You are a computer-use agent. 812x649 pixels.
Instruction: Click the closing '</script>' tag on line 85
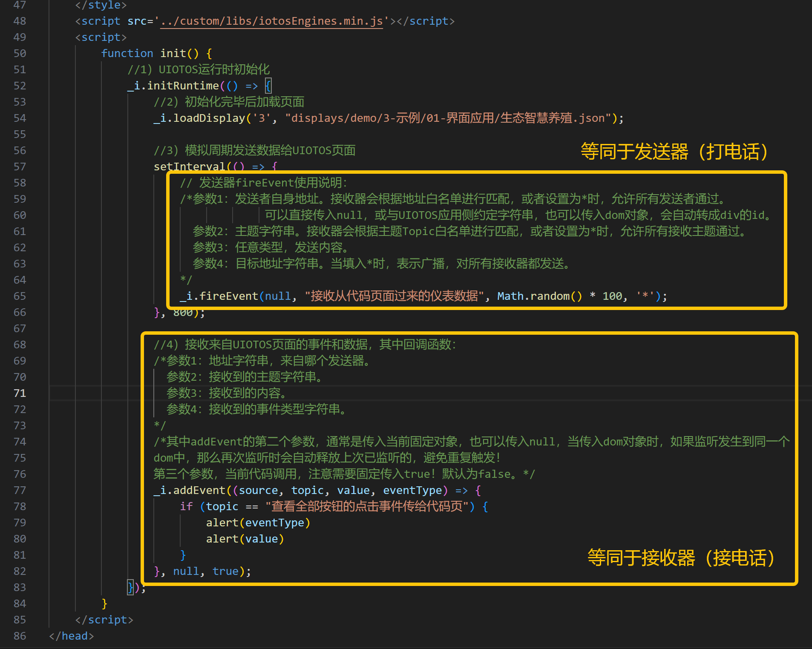pos(104,620)
